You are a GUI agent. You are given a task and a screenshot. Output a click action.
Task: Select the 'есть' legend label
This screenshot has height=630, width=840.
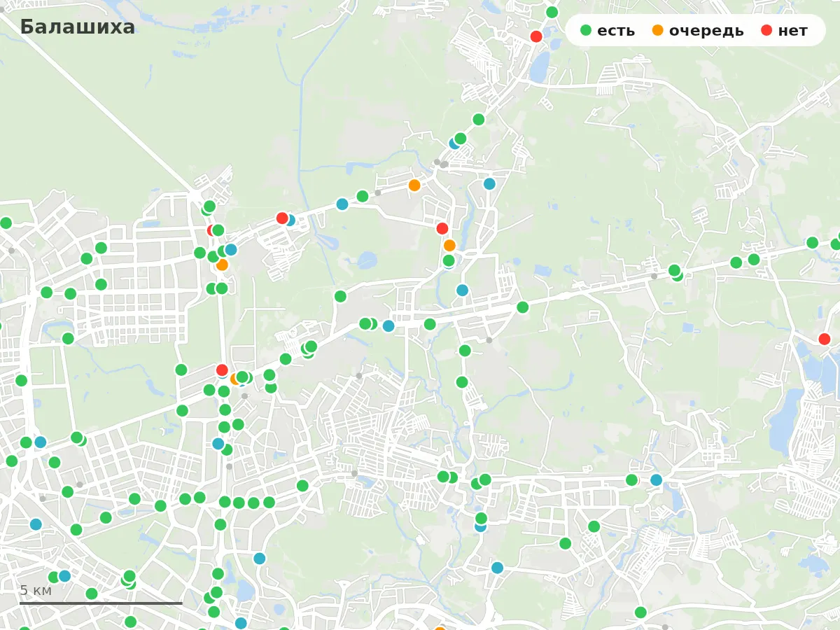(616, 31)
